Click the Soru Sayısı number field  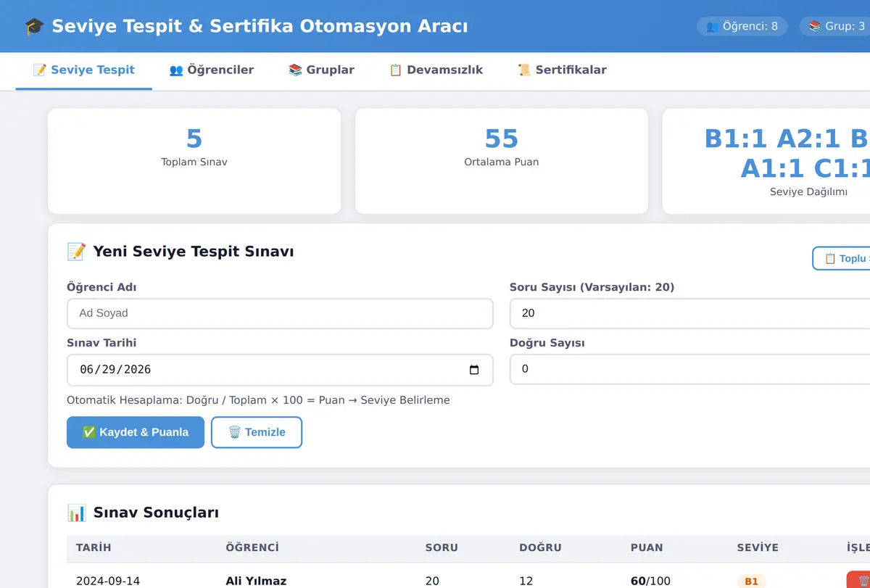(689, 314)
